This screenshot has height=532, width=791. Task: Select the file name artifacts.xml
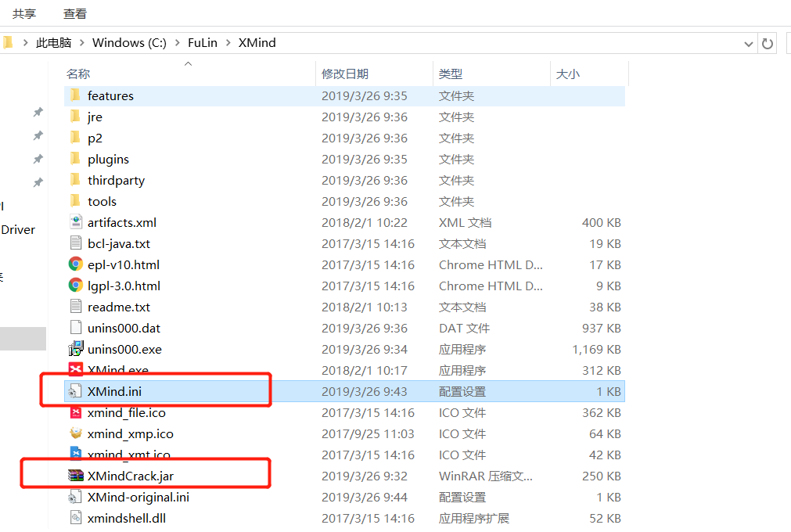pyautogui.click(x=122, y=222)
